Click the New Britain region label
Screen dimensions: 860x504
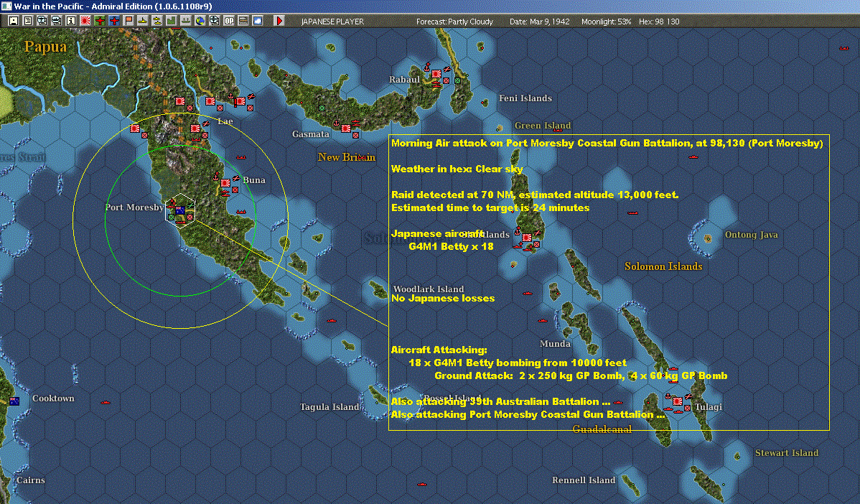(x=347, y=157)
